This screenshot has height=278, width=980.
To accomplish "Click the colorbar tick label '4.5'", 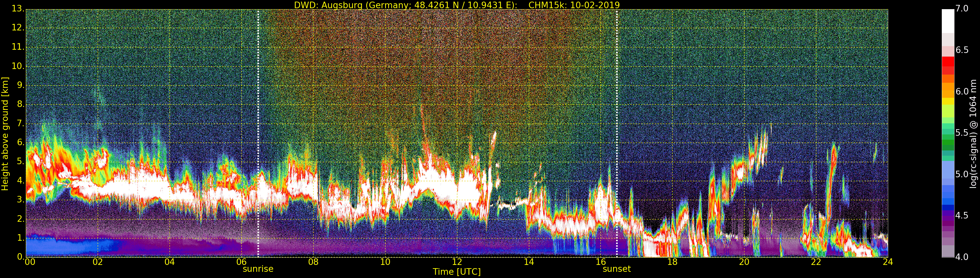I will 962,216.
